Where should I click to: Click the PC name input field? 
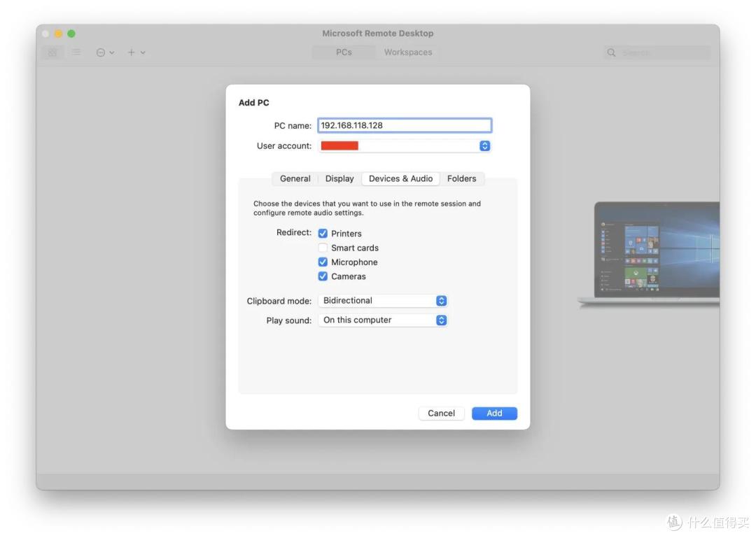[405, 125]
